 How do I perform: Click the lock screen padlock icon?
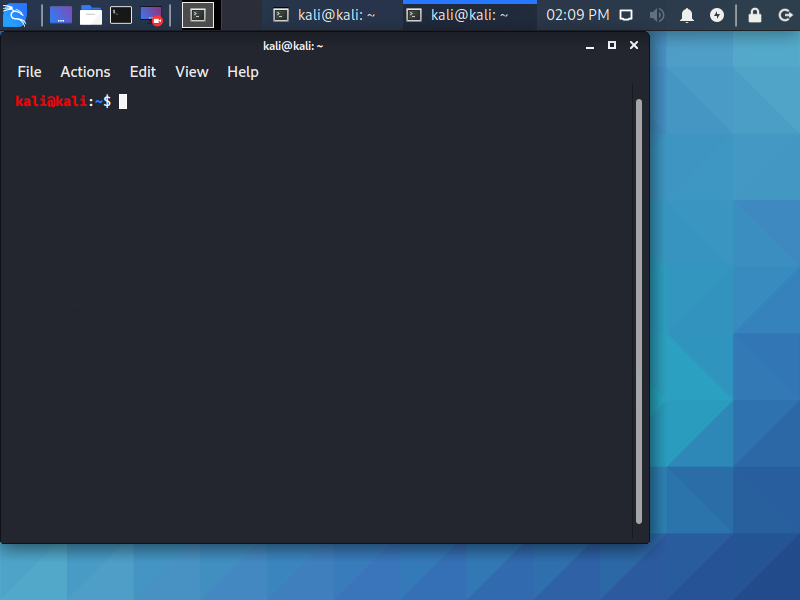pos(755,15)
